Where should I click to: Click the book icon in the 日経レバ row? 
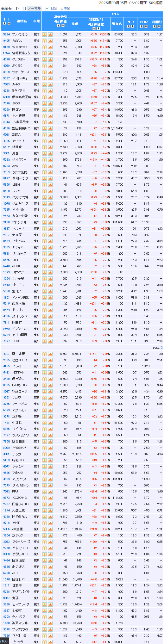[x=45, y=579]
